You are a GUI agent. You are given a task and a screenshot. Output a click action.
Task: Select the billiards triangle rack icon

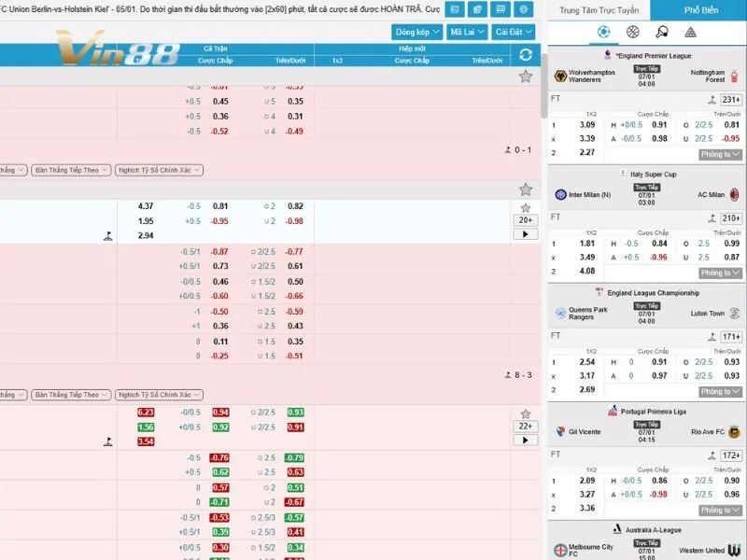[x=690, y=32]
